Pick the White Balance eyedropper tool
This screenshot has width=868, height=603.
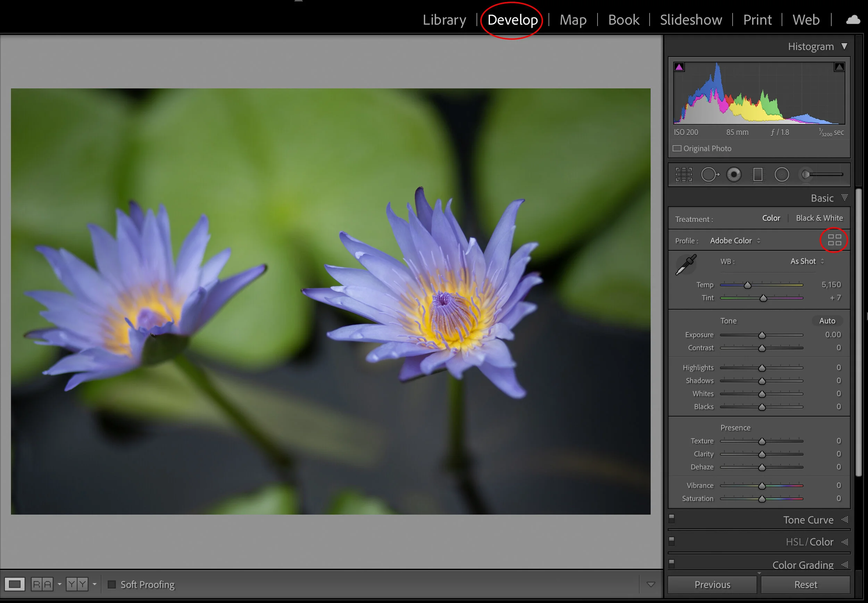pyautogui.click(x=686, y=264)
